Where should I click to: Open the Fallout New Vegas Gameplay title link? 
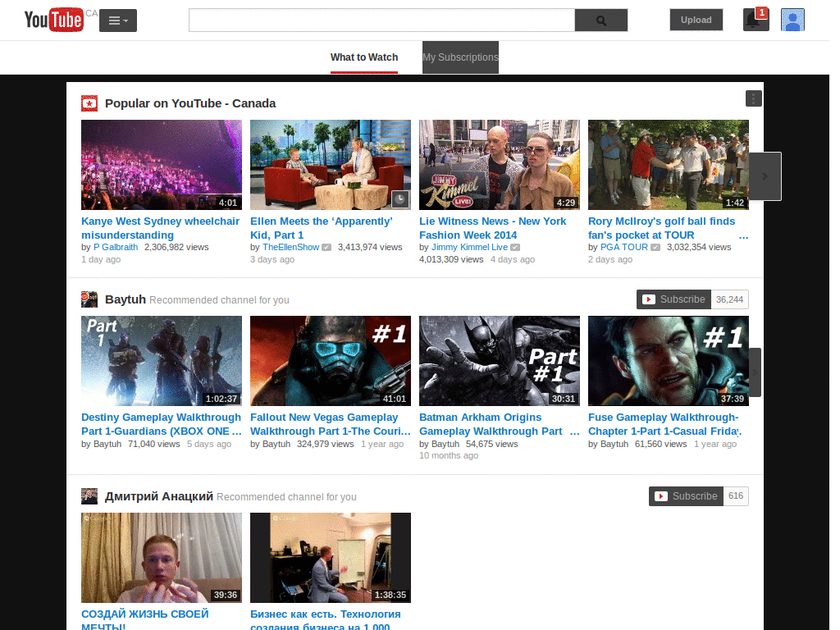[331, 424]
